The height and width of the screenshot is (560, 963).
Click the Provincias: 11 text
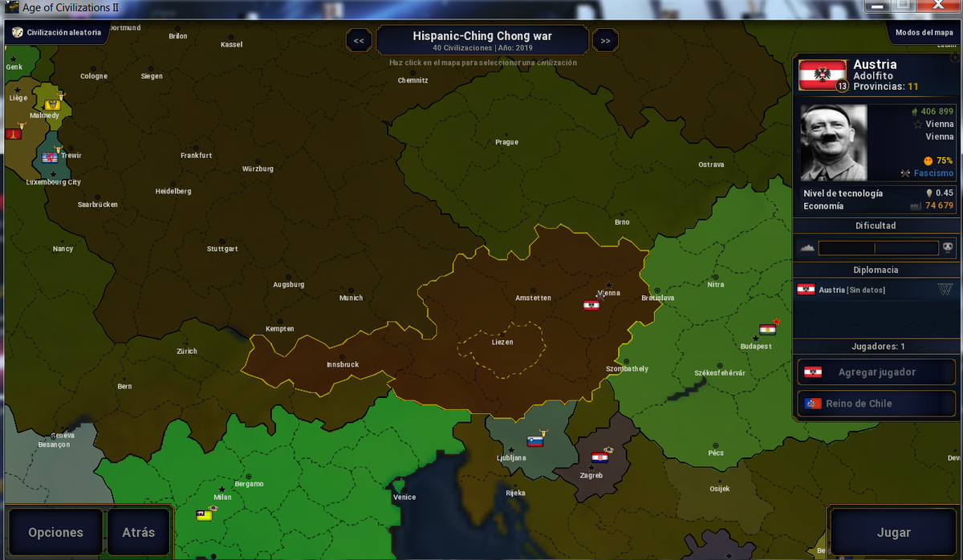tap(886, 86)
